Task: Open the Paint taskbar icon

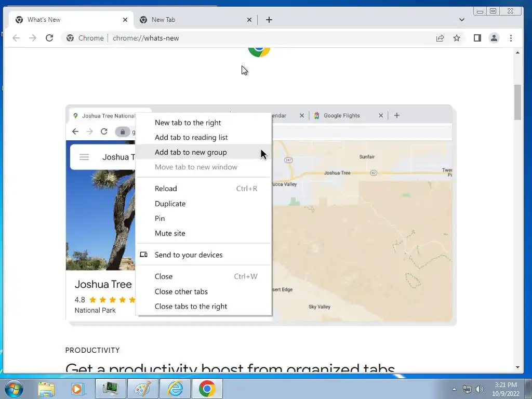Action: click(x=143, y=389)
